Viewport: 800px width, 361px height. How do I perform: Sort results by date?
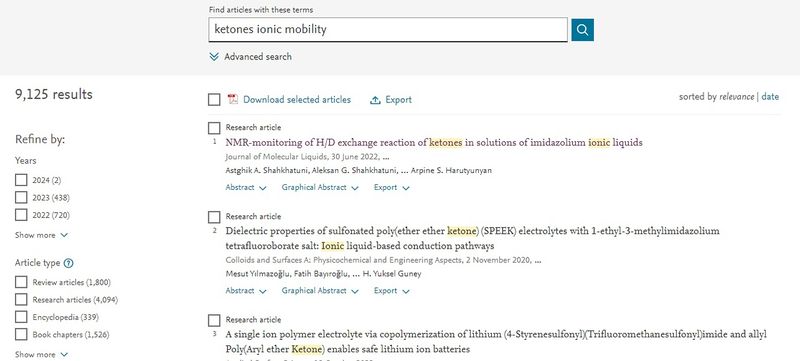(770, 96)
